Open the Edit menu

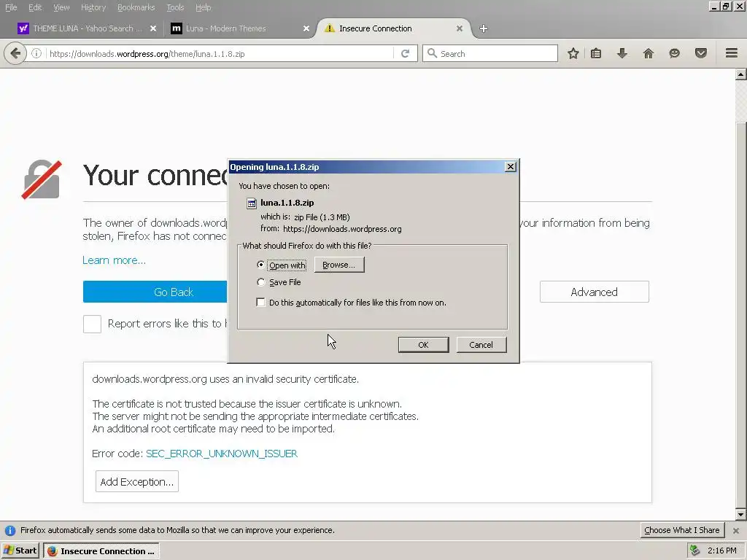point(35,7)
